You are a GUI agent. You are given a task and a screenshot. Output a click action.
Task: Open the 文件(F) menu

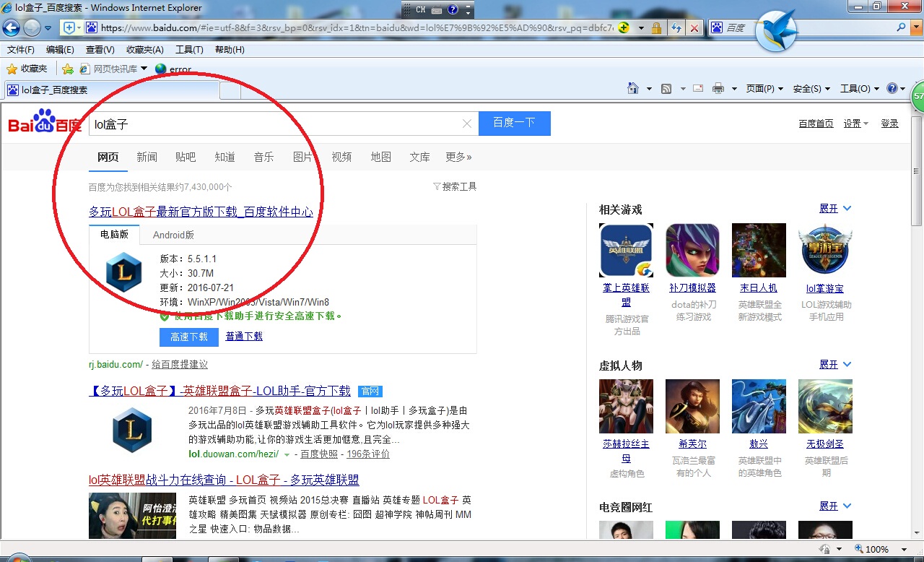pyautogui.click(x=21, y=50)
